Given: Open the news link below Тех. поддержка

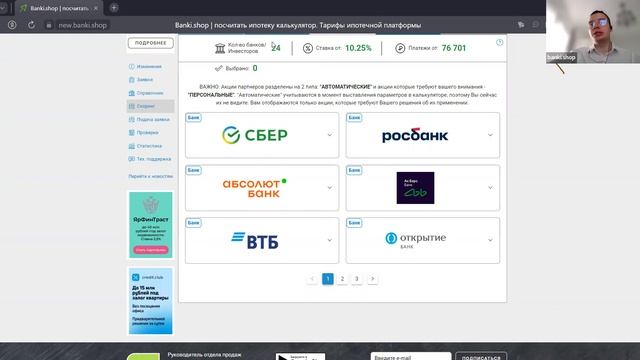Looking at the screenshot, I should [x=151, y=176].
